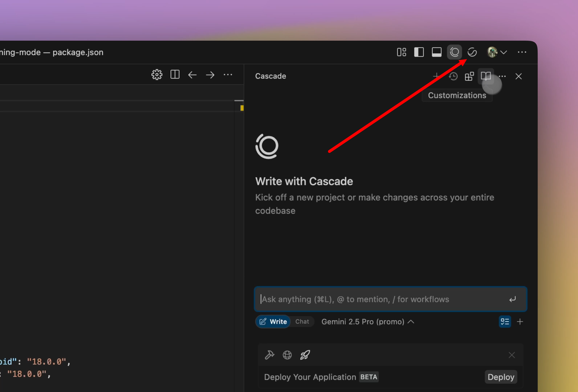This screenshot has width=578, height=392.
Task: Toggle the primary side bar icon
Action: 419,52
